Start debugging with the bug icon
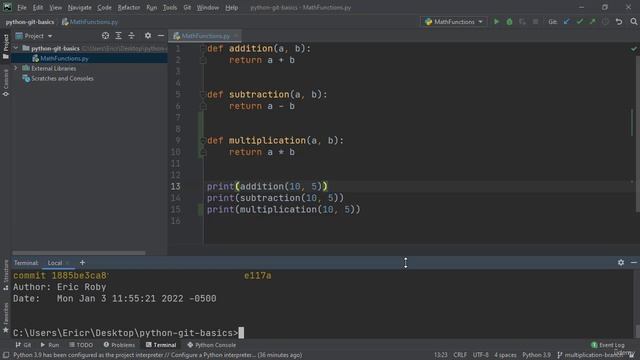 [x=509, y=22]
